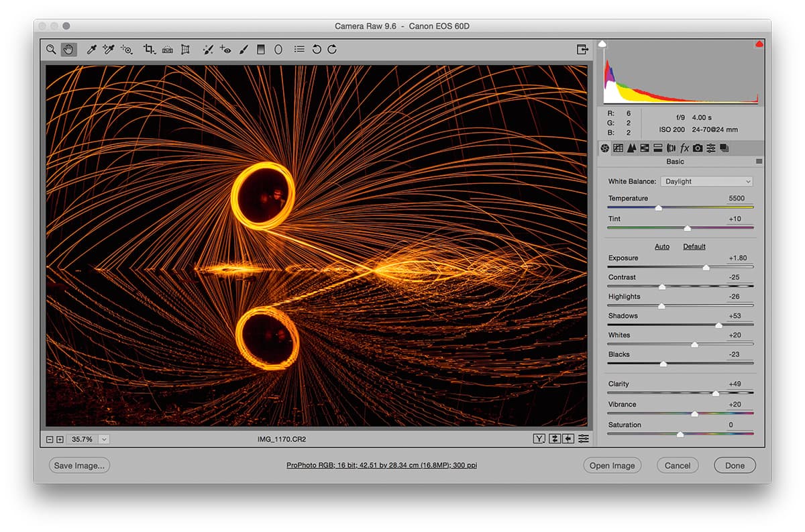
Task: Select the White Balance eyedropper tool
Action: 93,50
